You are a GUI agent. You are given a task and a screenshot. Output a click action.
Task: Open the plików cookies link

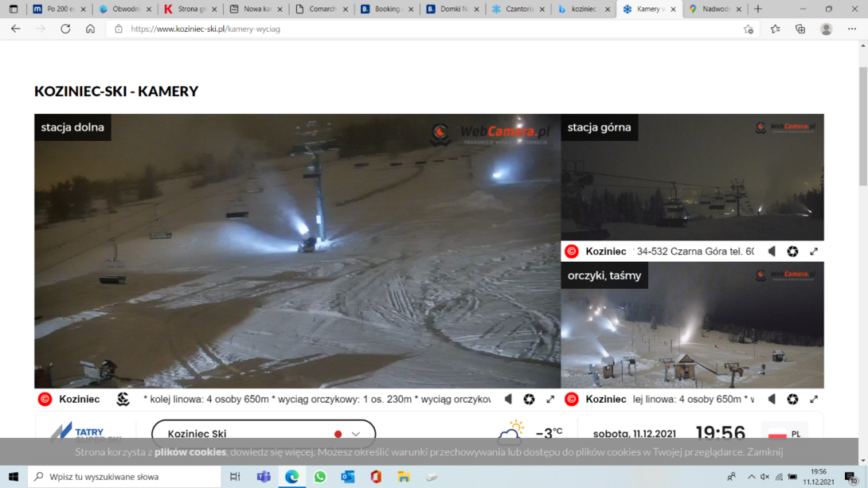pyautogui.click(x=190, y=452)
